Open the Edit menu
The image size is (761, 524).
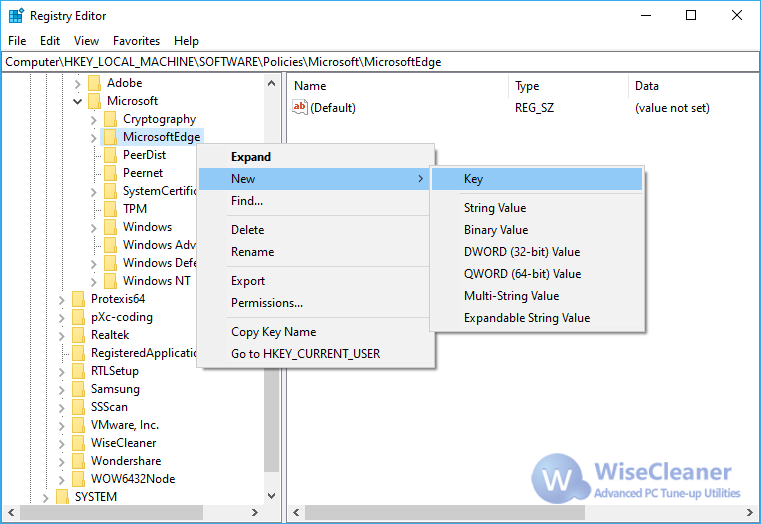pos(50,41)
